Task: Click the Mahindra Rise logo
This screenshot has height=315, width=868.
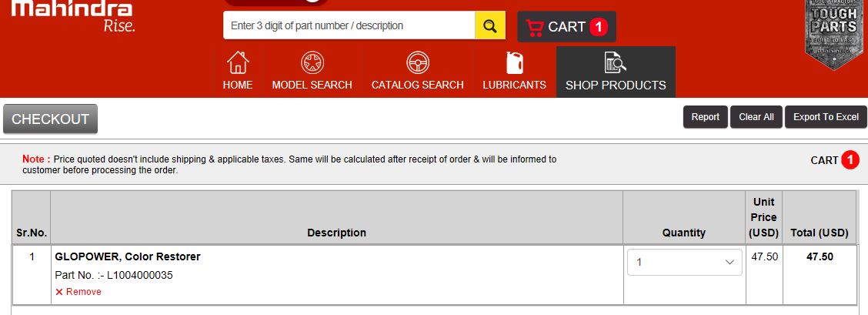Action: (x=72, y=16)
